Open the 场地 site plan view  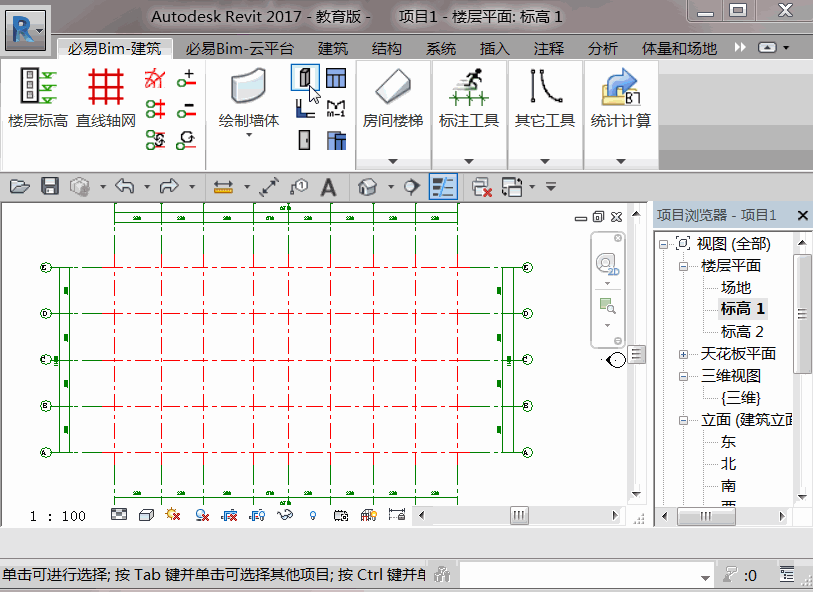click(736, 287)
